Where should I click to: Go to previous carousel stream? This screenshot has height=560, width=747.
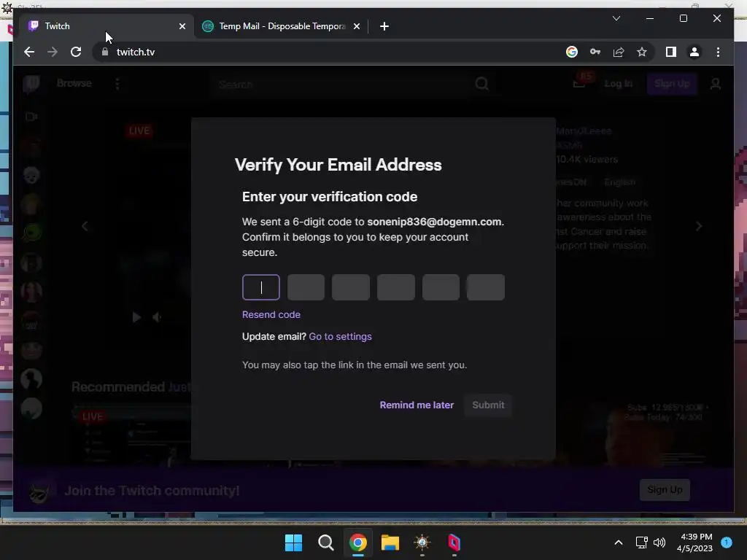(85, 226)
